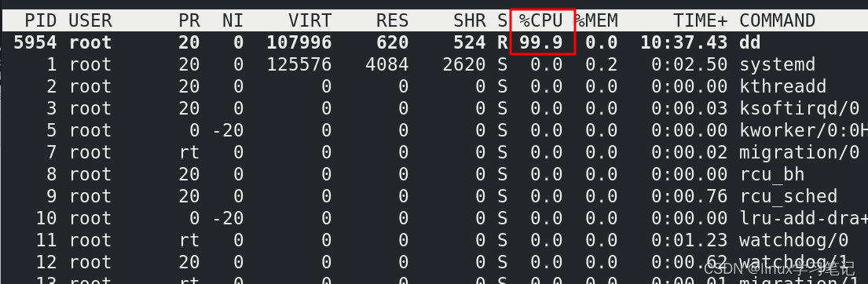Click the 99.9 CPU usage value
The image size is (868, 284).
pos(541,42)
